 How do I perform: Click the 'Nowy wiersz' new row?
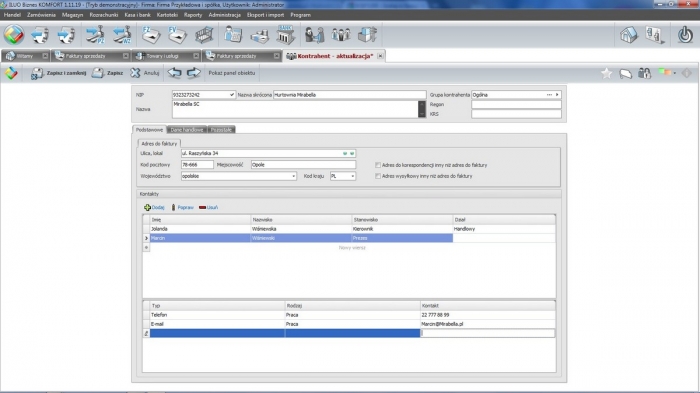coord(352,248)
